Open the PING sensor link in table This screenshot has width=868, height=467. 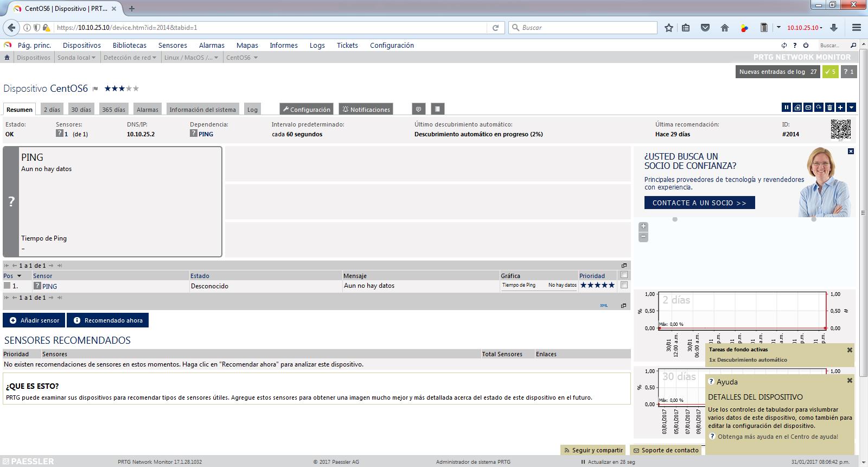(49, 286)
